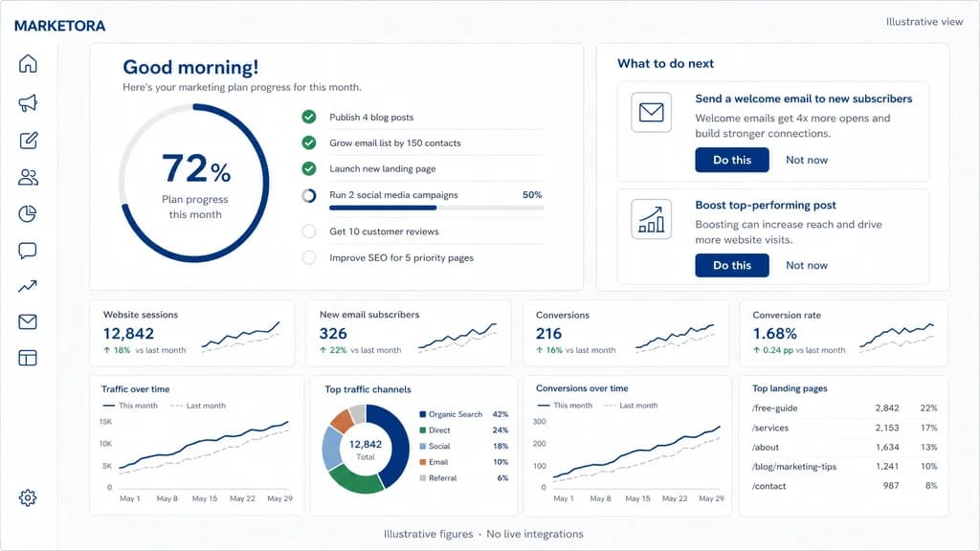This screenshot has height=551, width=980.
Task: Open the /free-guide landing page row
Action: (x=844, y=408)
